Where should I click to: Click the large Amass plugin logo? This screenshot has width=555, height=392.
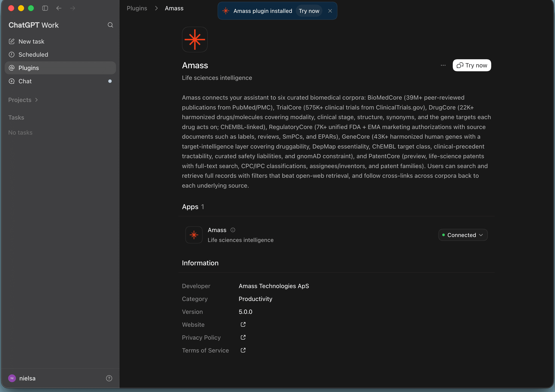(195, 40)
